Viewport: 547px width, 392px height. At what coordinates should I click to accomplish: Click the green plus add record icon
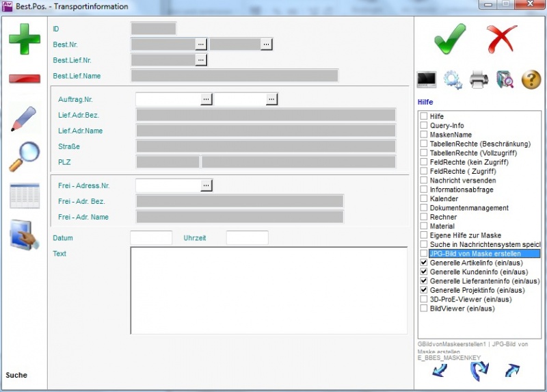tap(25, 39)
